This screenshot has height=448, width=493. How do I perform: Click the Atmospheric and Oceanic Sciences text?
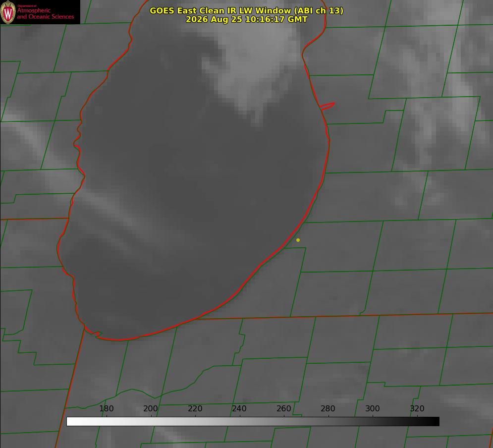coord(45,13)
